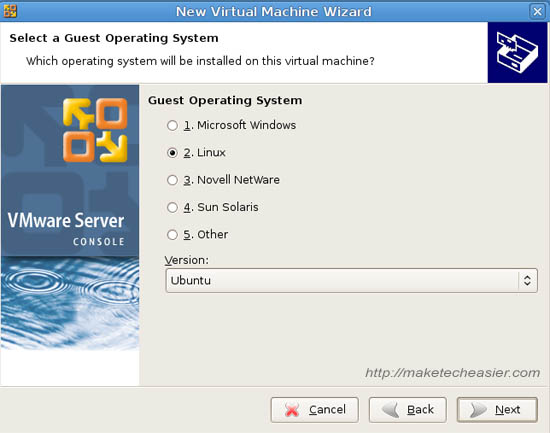This screenshot has height=433, width=550.
Task: Click the Next button
Action: tap(497, 409)
